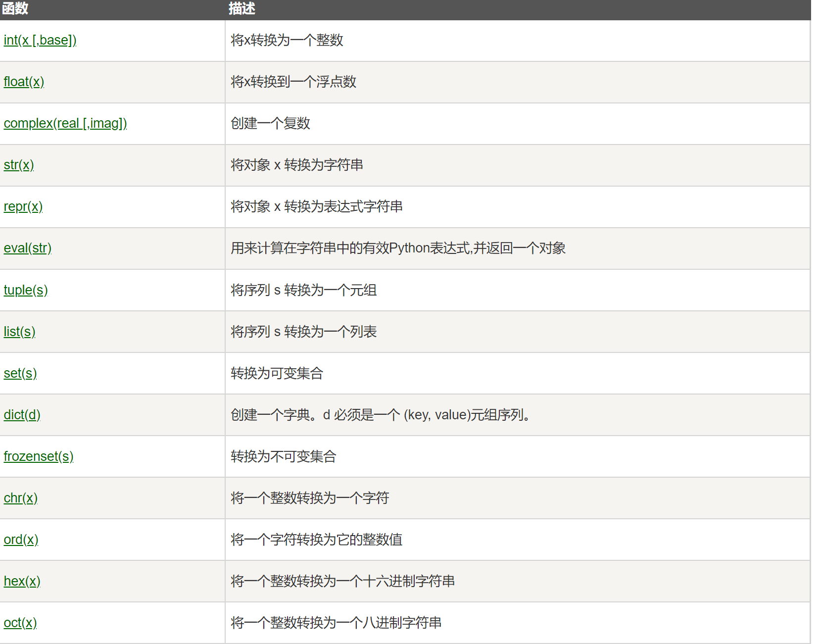This screenshot has width=820, height=644.
Task: Click the dict description mentioning (key, value)
Action: click(x=381, y=415)
